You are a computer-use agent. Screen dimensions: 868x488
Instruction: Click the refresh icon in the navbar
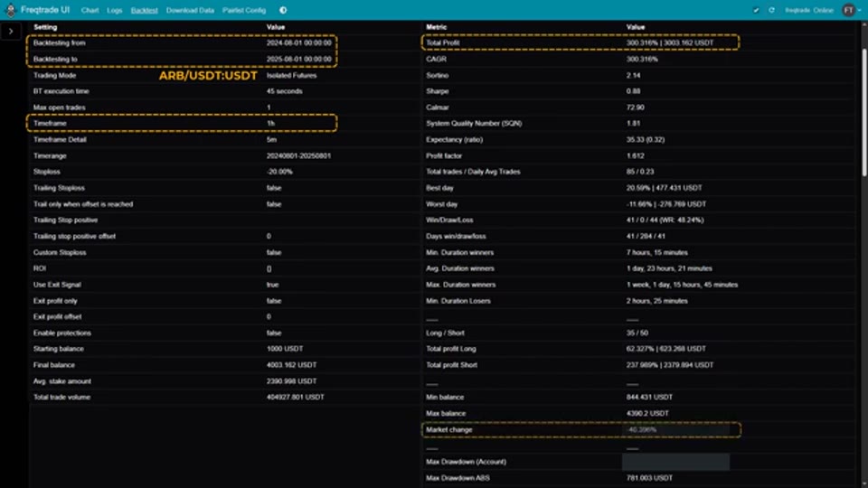[771, 10]
